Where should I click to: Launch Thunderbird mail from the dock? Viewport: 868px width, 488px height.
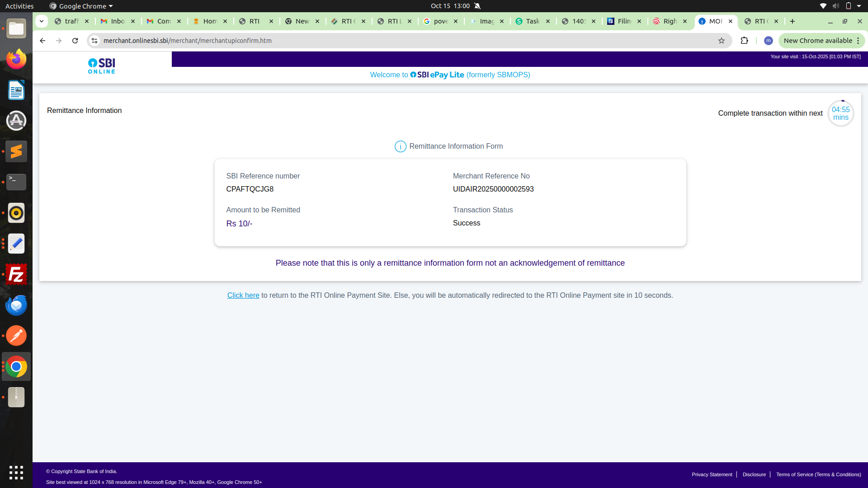[16, 305]
